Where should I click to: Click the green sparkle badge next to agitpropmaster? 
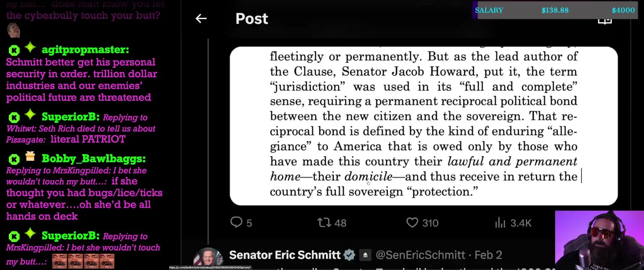(30, 48)
